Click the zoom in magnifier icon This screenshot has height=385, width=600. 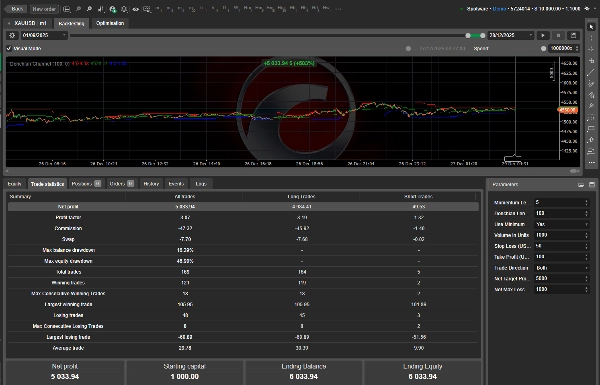[x=89, y=9]
